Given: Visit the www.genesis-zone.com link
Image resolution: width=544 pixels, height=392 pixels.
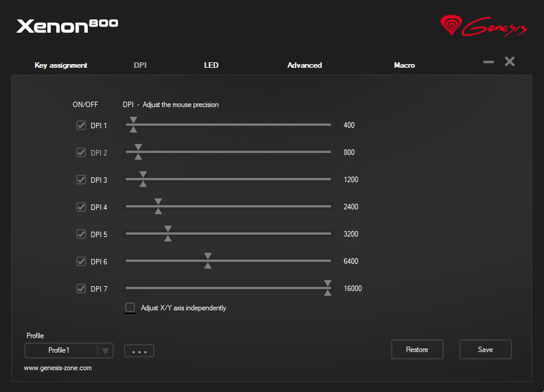Looking at the screenshot, I should [58, 368].
